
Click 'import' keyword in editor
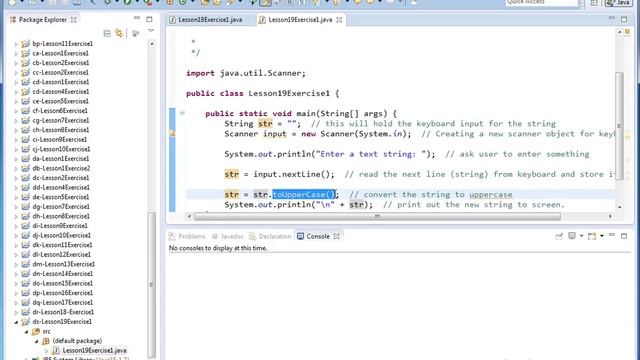[200, 73]
